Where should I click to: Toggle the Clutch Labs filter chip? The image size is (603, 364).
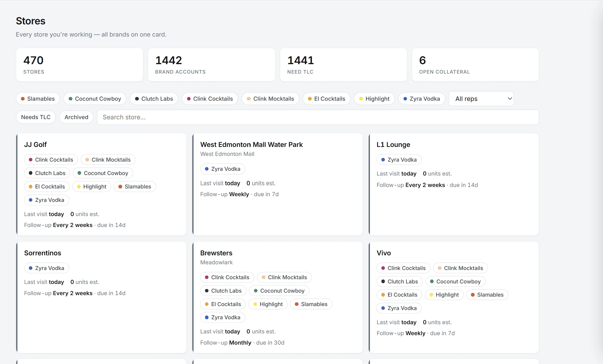[154, 99]
